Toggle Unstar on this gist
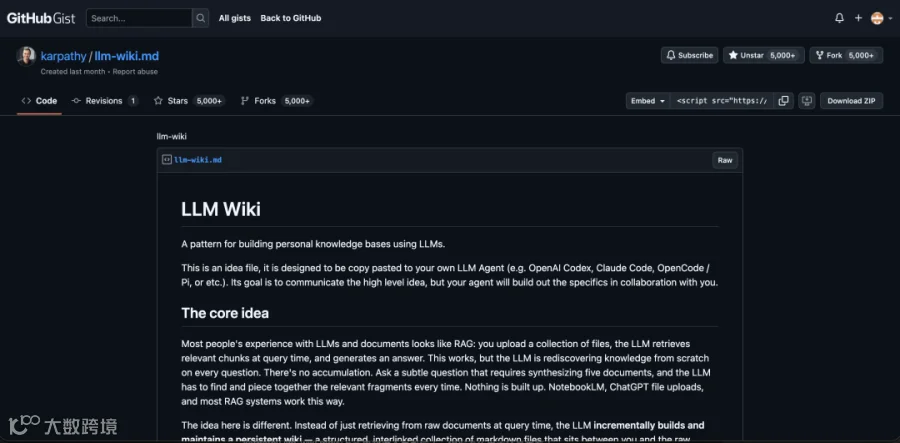The height and width of the screenshot is (443, 900). click(763, 56)
